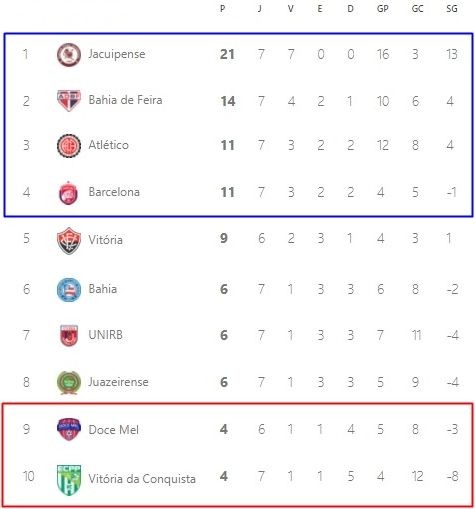Screen dimensions: 475x509
Task: Select the GC goals conceded column header
Action: (417, 8)
